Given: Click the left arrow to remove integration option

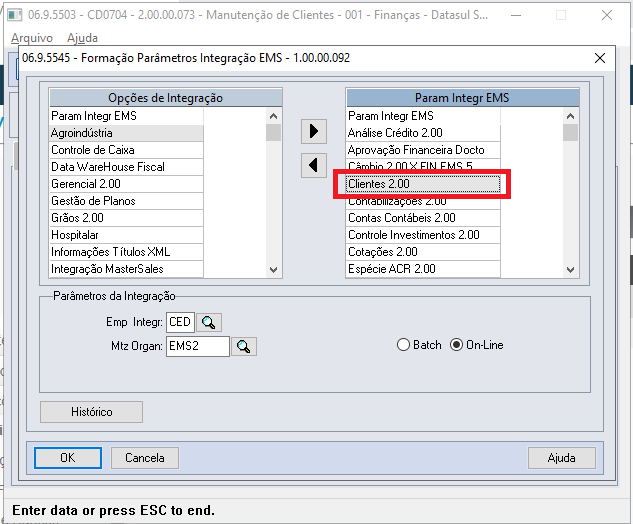Looking at the screenshot, I should 314,165.
